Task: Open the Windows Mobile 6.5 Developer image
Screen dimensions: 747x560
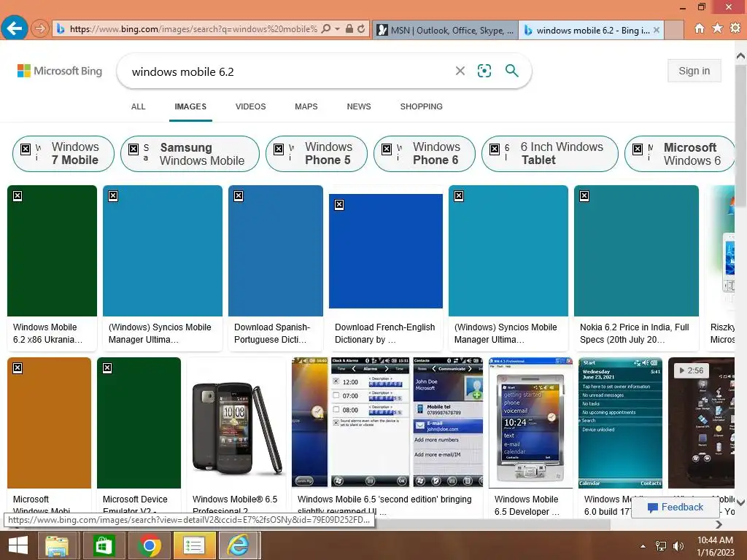Action: [531, 423]
